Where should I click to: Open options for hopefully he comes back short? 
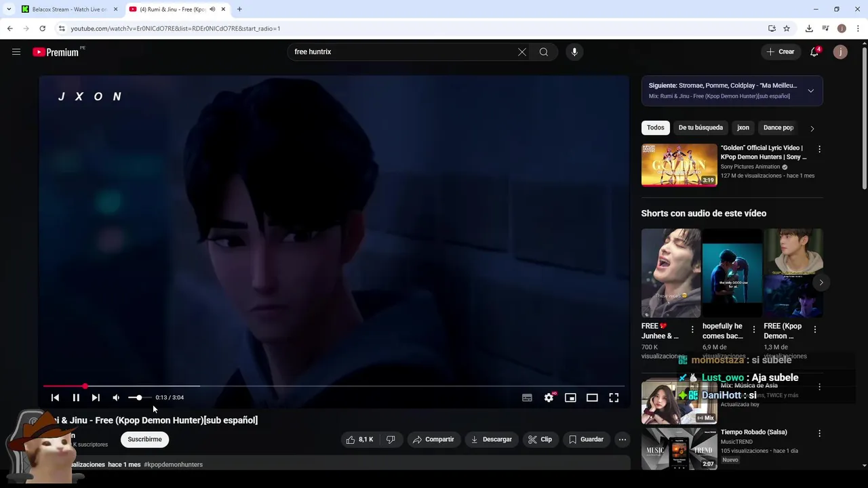[753, 329]
